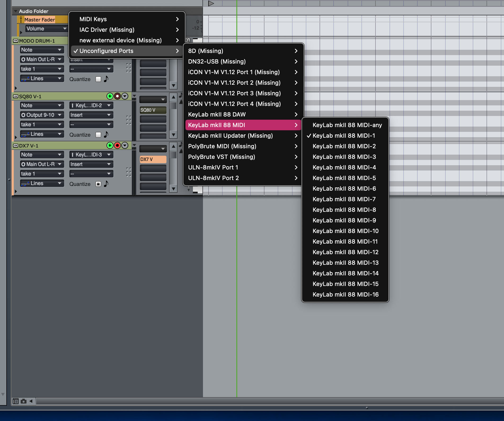Open the DX7 V-1 track options circle menu
Image resolution: width=504 pixels, height=421 pixels.
pyautogui.click(x=125, y=145)
